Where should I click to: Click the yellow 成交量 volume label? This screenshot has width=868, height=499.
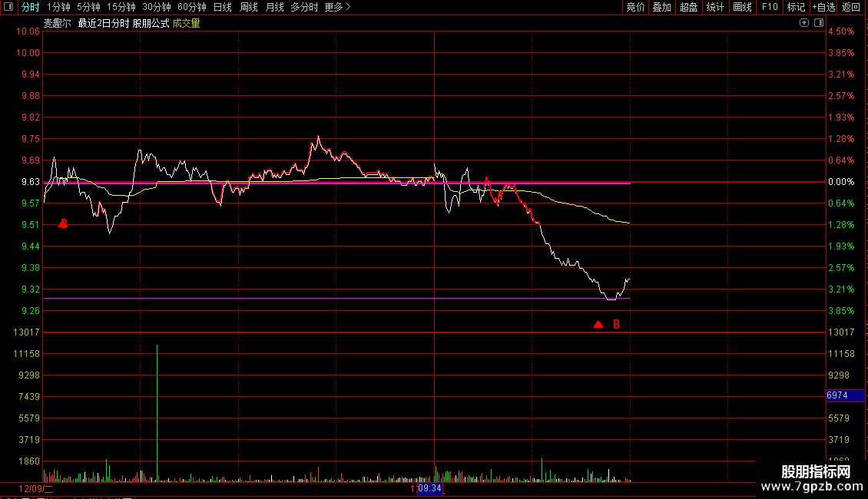(186, 23)
